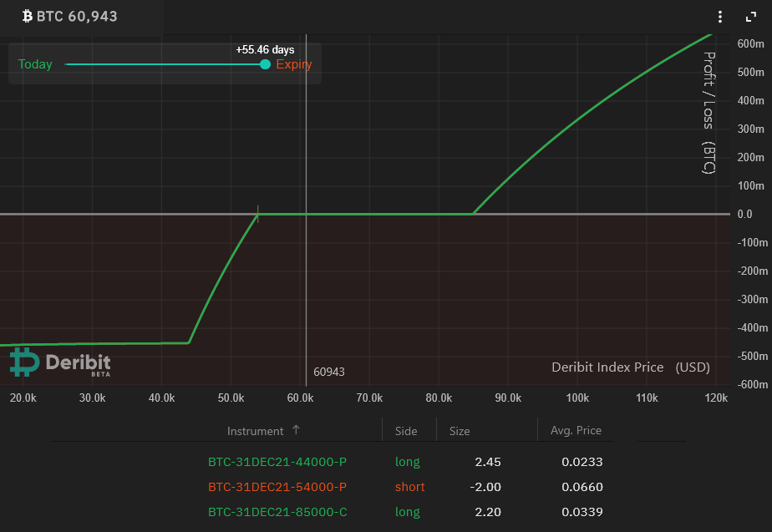Click the short side label
Screen dimensions: 772x532
[409, 487]
